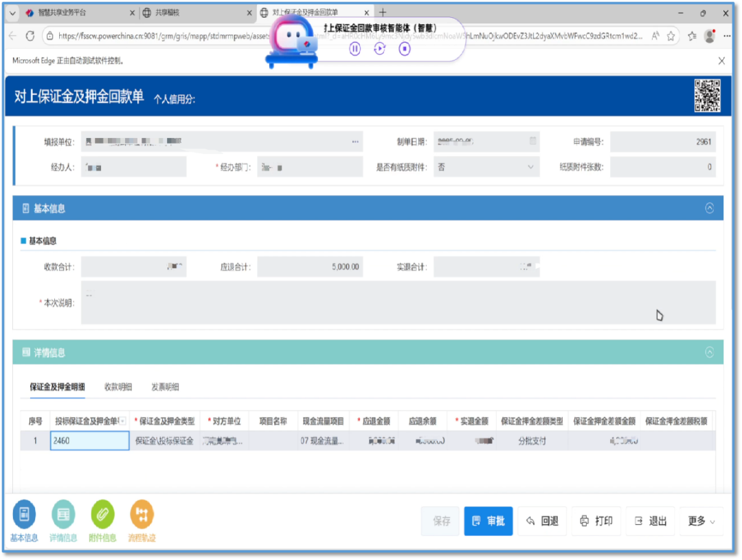Screen dimensions: 742x560
Task: Collapse the 详情信息 section
Action: click(709, 352)
